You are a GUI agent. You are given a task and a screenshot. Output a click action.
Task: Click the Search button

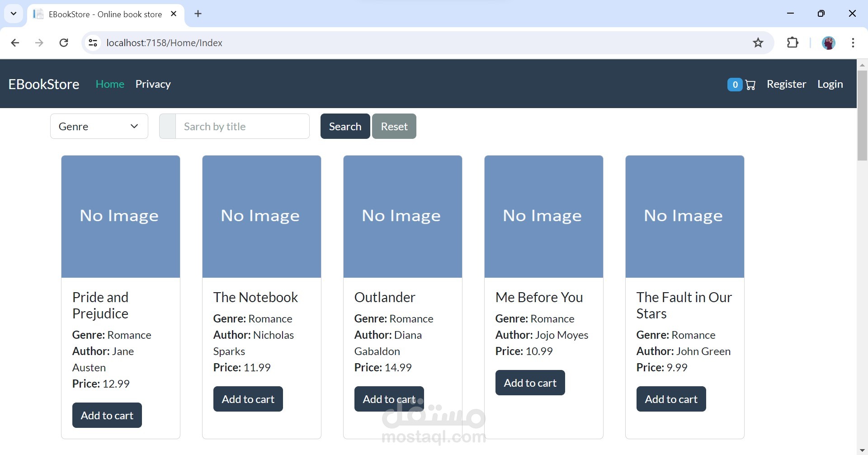(345, 126)
